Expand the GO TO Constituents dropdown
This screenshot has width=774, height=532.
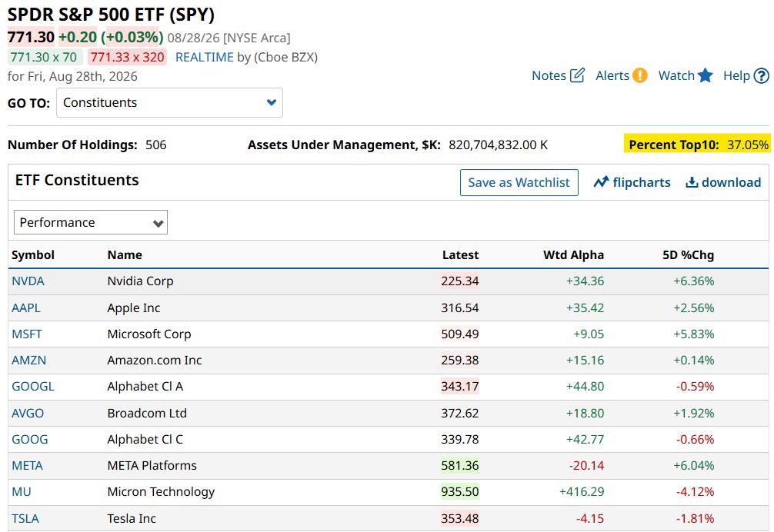click(169, 102)
